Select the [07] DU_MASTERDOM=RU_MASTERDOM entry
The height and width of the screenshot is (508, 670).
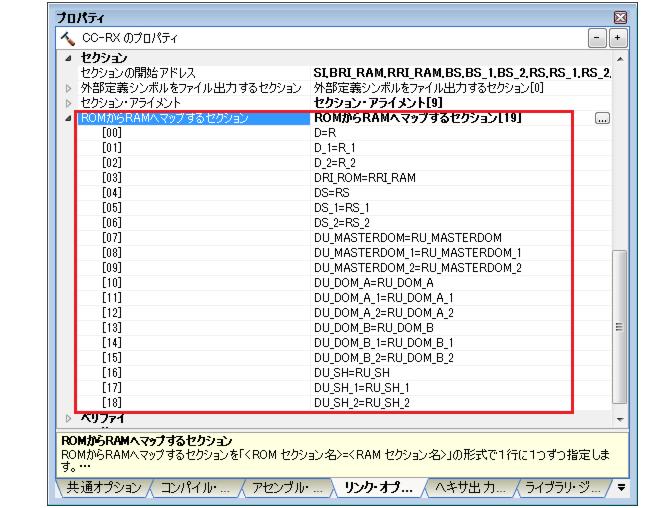click(x=397, y=236)
